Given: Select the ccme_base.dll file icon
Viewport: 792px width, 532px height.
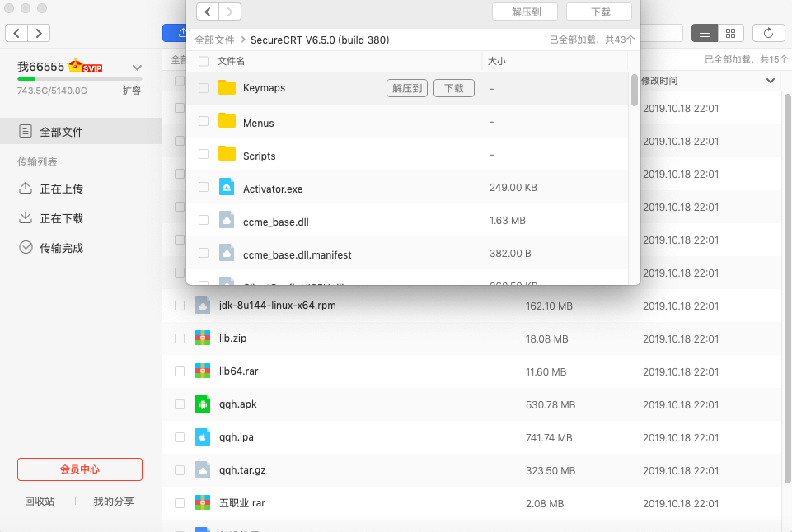Looking at the screenshot, I should [227, 220].
